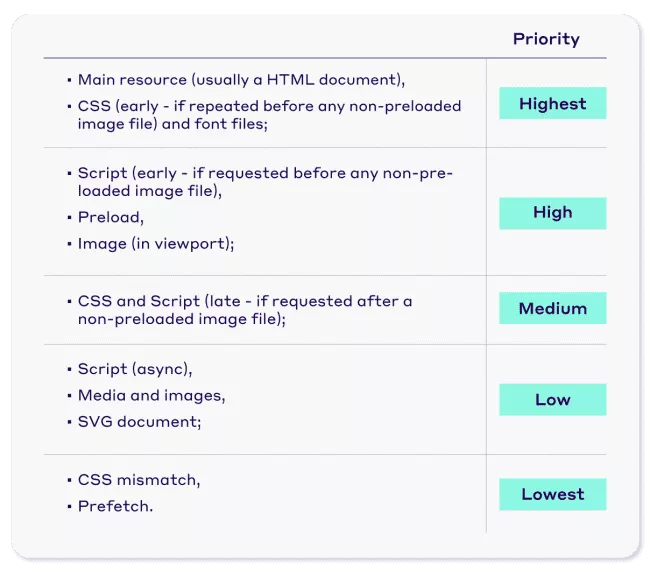Select the CSS (early) and font files item
Image resolution: width=650 pixels, height=577 pixels.
click(268, 115)
